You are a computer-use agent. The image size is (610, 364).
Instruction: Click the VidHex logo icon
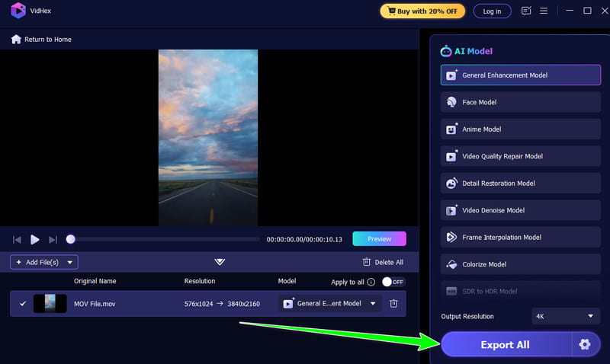(x=18, y=11)
